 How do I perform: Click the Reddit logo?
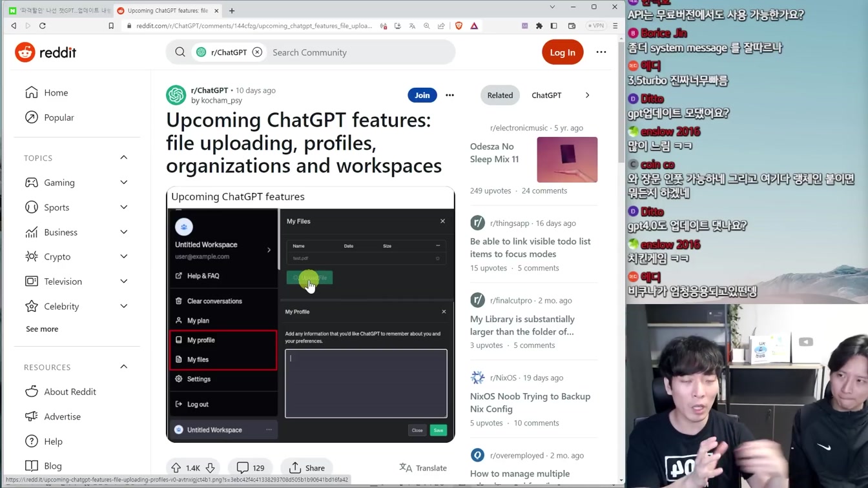click(x=45, y=52)
